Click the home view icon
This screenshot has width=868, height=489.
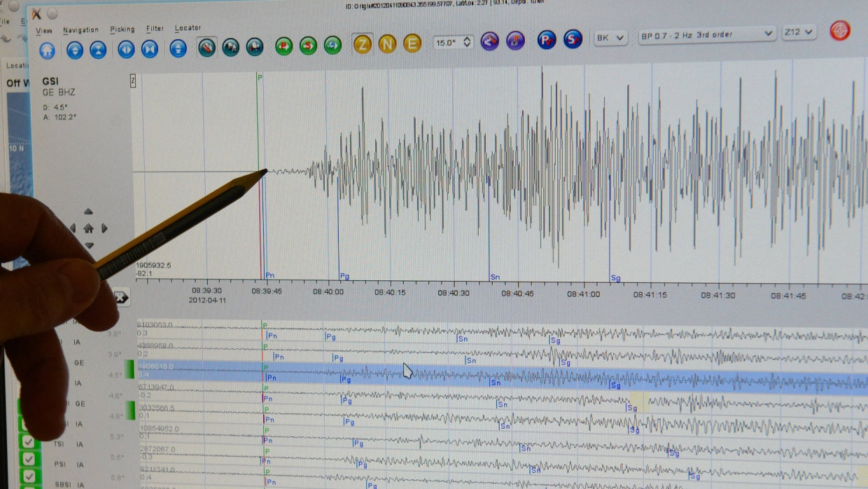47,50
